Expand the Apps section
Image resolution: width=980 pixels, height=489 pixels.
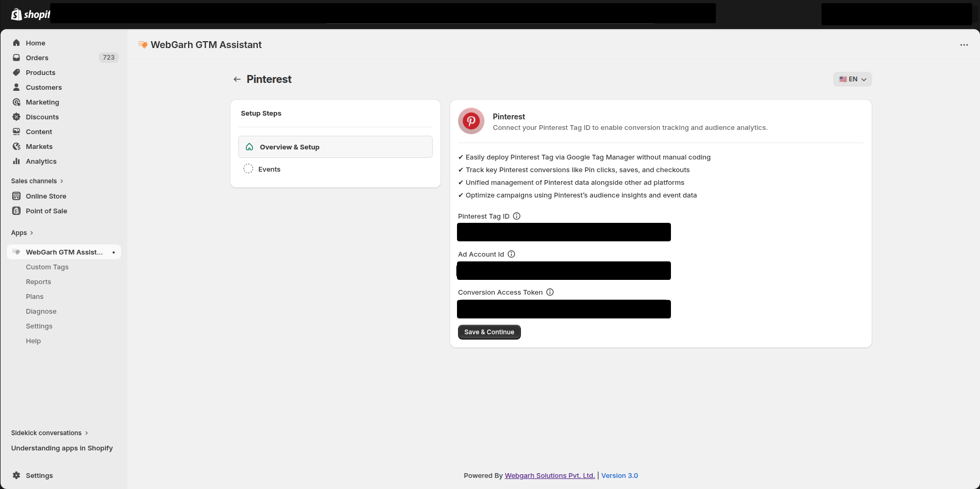[x=22, y=233]
